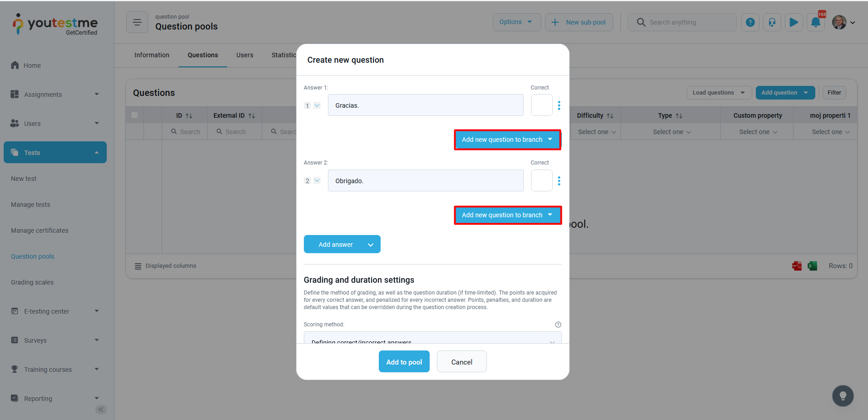Open three-dot options for Answer 1
Image resolution: width=868 pixels, height=420 pixels.
pos(559,105)
